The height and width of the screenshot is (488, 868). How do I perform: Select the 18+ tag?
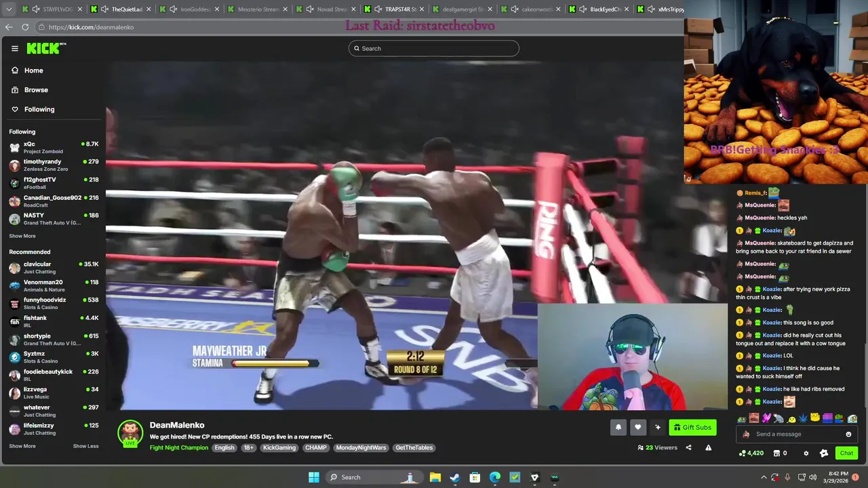(x=248, y=447)
